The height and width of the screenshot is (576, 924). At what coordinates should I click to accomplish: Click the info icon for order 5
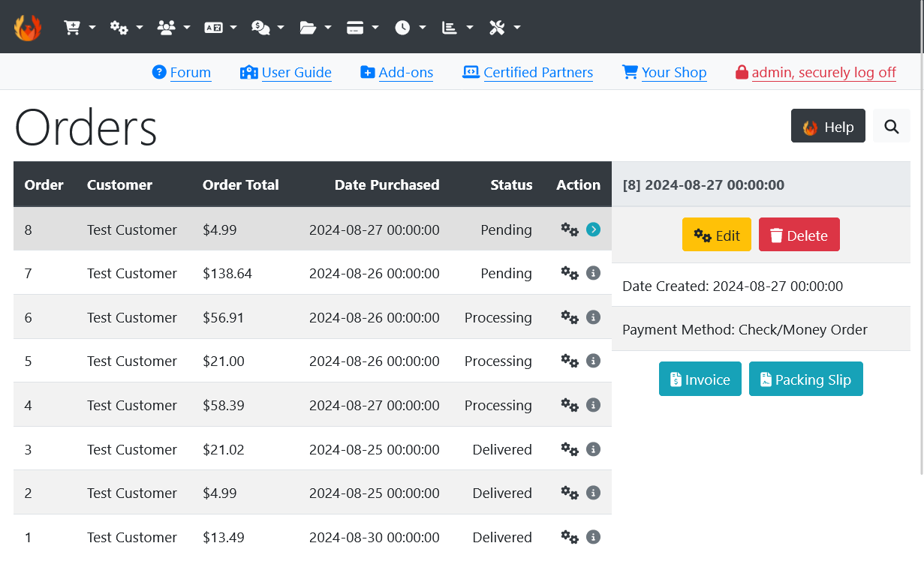tap(593, 361)
